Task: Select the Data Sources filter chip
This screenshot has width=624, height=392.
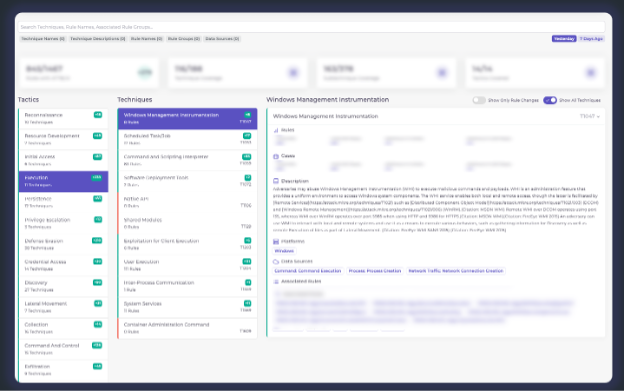Action: click(x=222, y=39)
